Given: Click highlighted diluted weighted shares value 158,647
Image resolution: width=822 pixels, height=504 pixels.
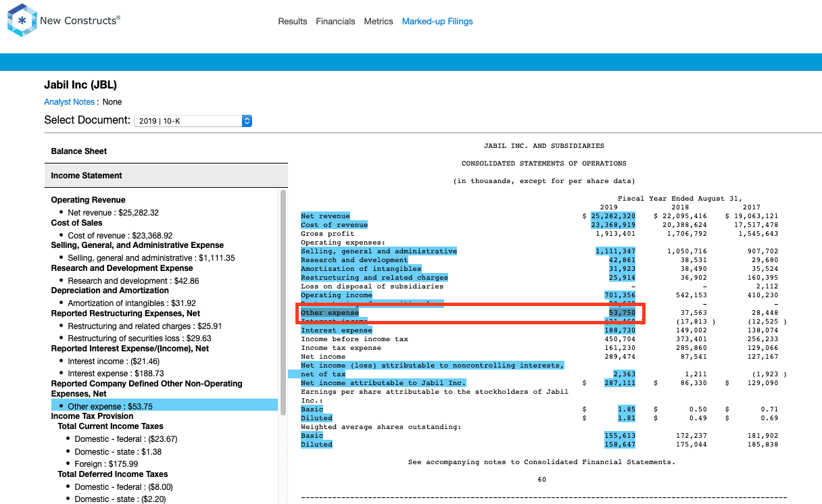Looking at the screenshot, I should [x=620, y=445].
